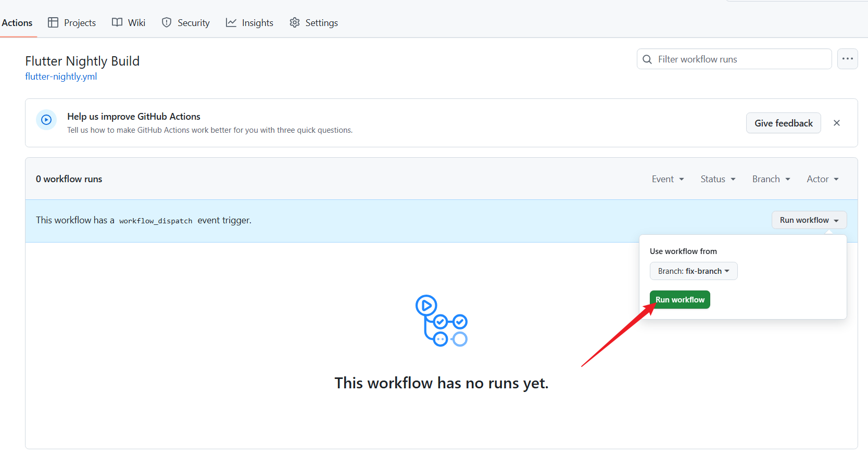Open the Projects tab
The image size is (868, 456).
(x=72, y=23)
